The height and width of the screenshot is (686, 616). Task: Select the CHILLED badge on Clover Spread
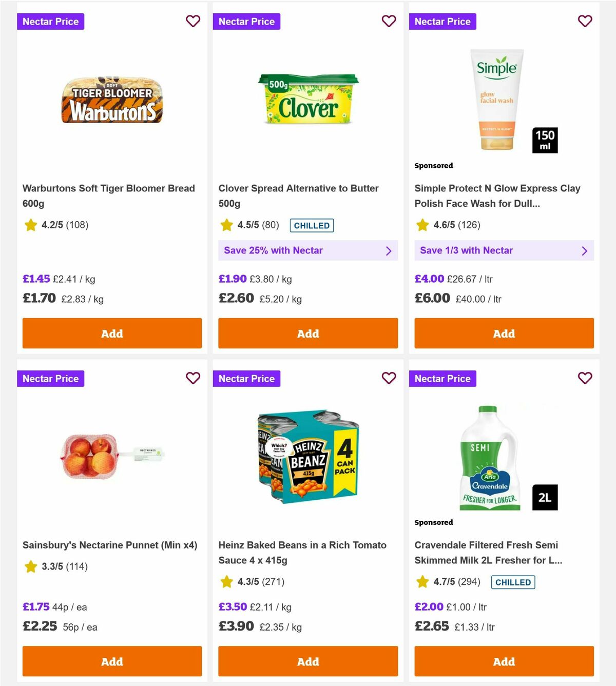click(312, 225)
